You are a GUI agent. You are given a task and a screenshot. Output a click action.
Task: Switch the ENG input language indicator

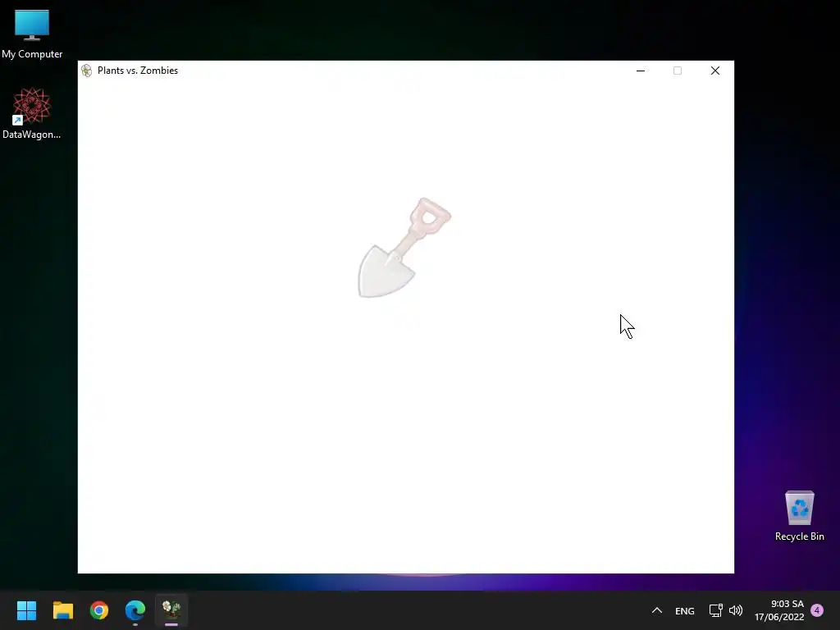pyautogui.click(x=685, y=610)
